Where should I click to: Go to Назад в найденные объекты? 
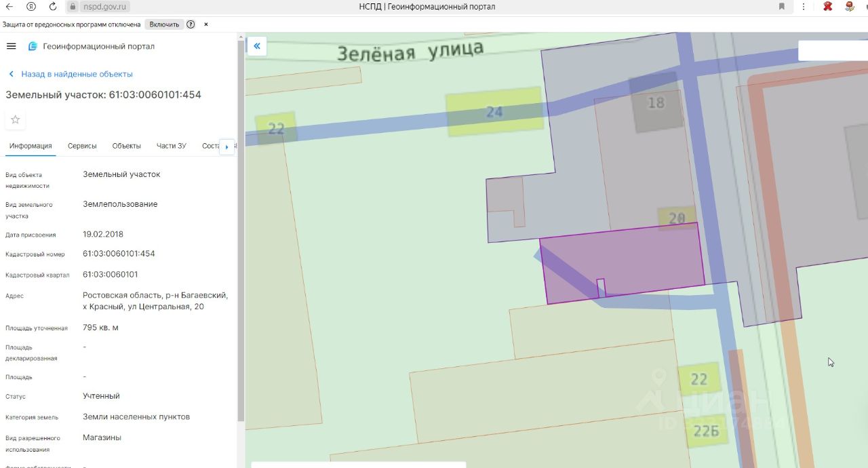coord(71,74)
